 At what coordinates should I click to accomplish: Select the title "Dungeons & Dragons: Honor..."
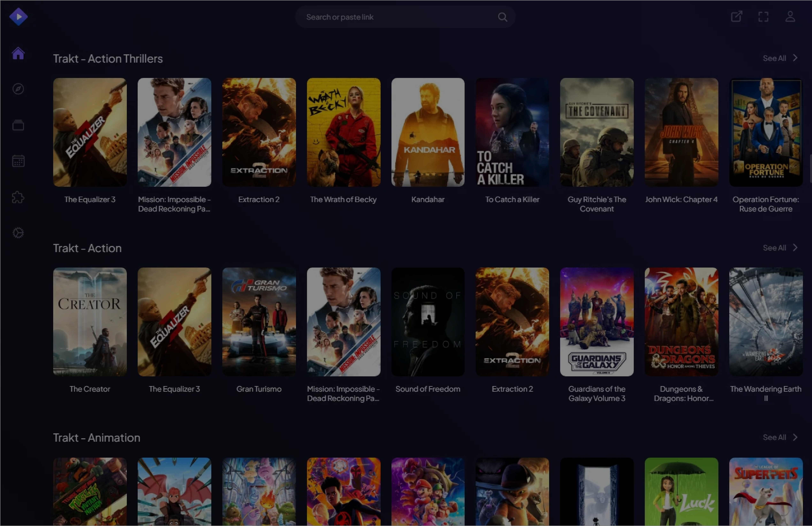tap(683, 394)
